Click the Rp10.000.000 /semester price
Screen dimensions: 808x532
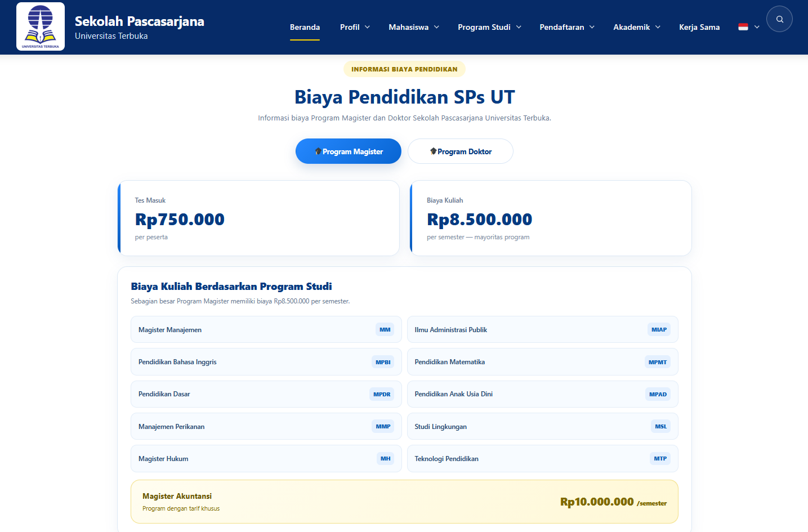pyautogui.click(x=613, y=502)
